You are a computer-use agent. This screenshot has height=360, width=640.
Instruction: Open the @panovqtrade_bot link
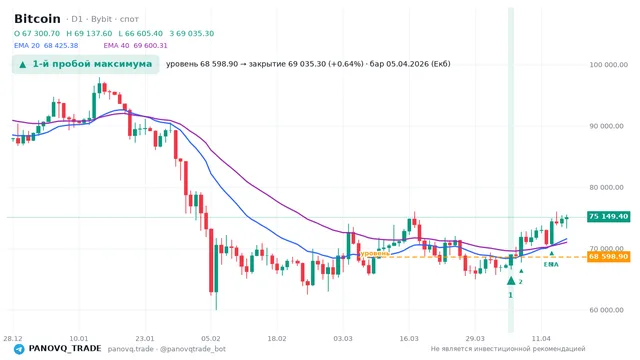(x=193, y=349)
